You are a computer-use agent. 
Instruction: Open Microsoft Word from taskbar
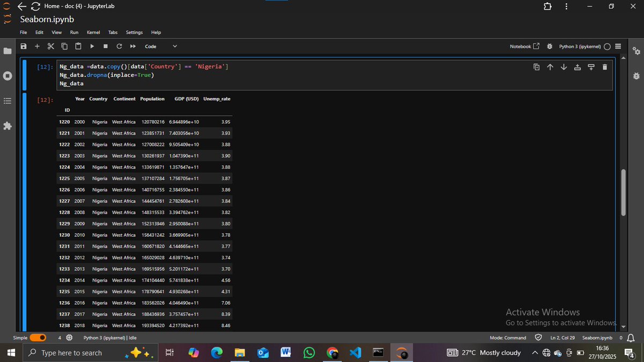(286, 353)
